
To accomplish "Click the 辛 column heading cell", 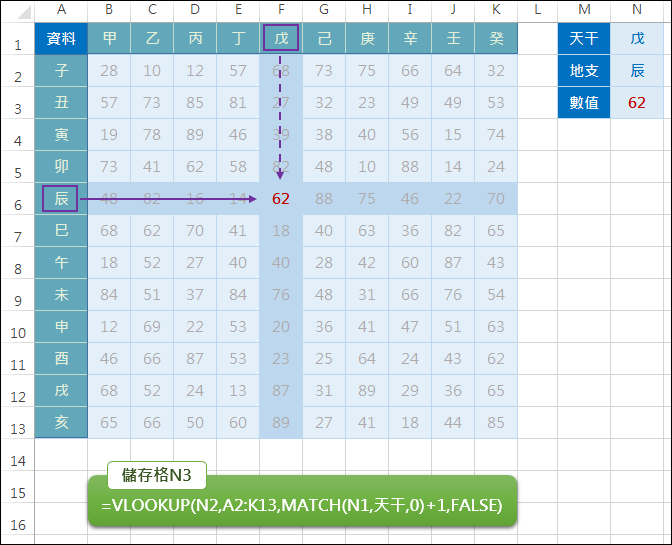I will (410, 39).
